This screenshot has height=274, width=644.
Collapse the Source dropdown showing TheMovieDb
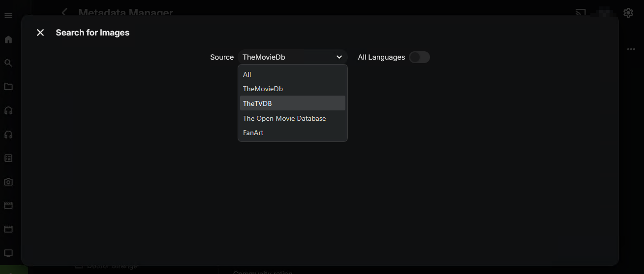292,57
